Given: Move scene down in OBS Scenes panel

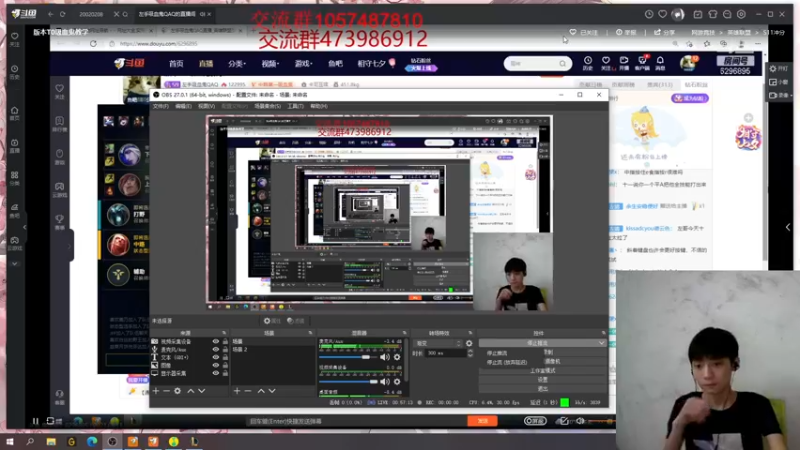Looking at the screenshot, I should [x=272, y=391].
